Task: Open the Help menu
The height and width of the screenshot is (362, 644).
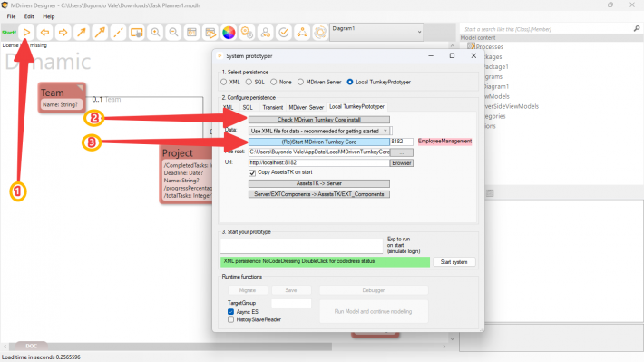Action: 48,16
